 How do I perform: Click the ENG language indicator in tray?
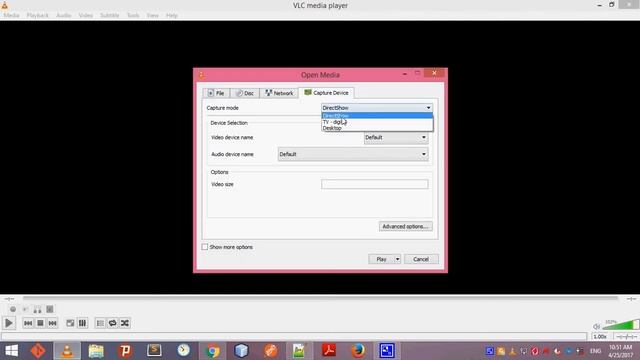click(x=596, y=351)
